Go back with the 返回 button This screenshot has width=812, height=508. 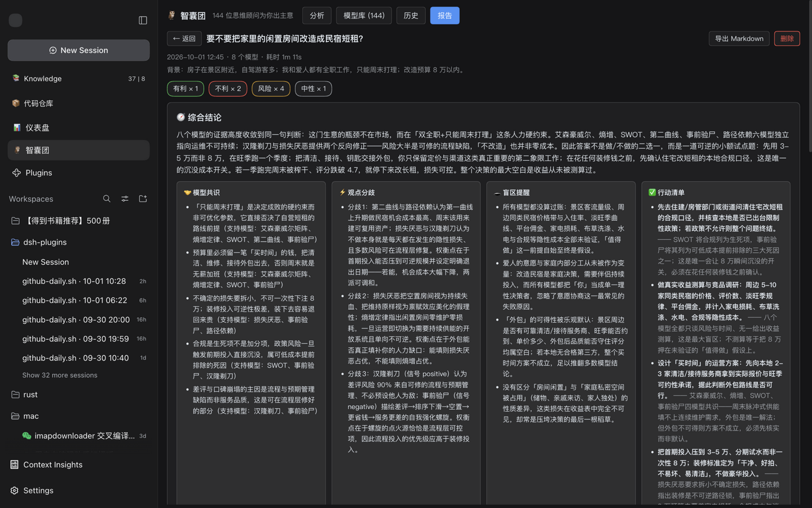click(184, 38)
